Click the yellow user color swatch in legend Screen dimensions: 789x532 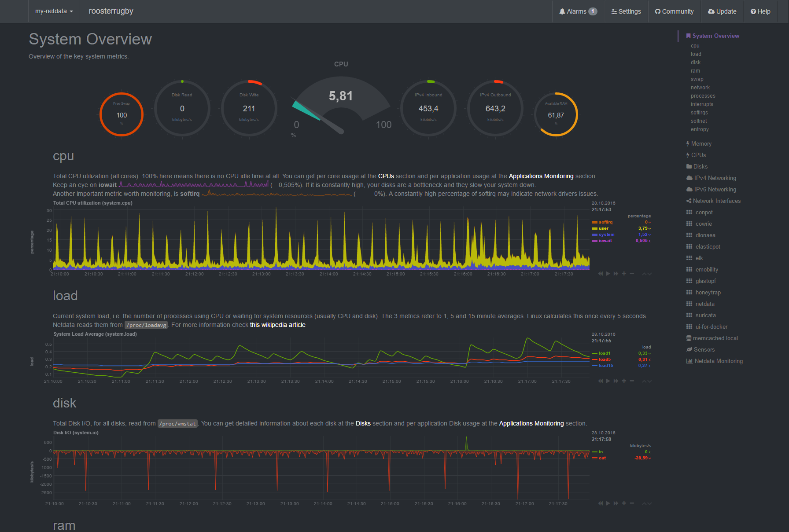click(594, 228)
